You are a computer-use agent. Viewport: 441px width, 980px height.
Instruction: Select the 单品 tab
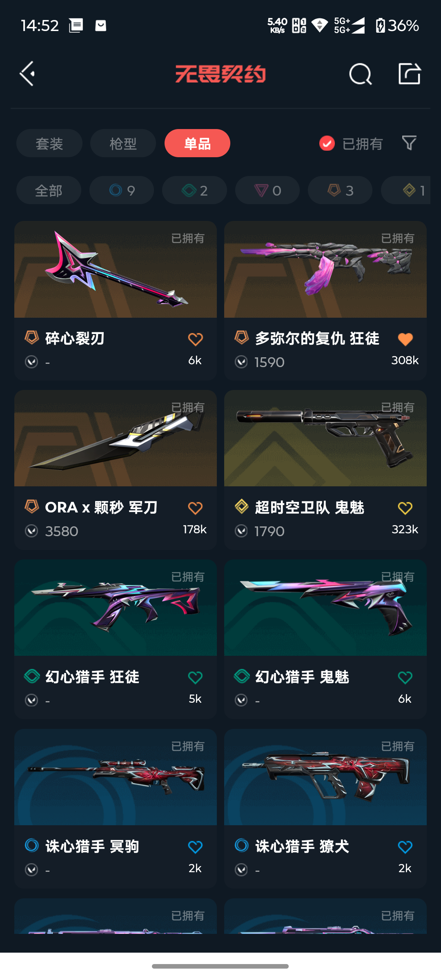pos(197,143)
